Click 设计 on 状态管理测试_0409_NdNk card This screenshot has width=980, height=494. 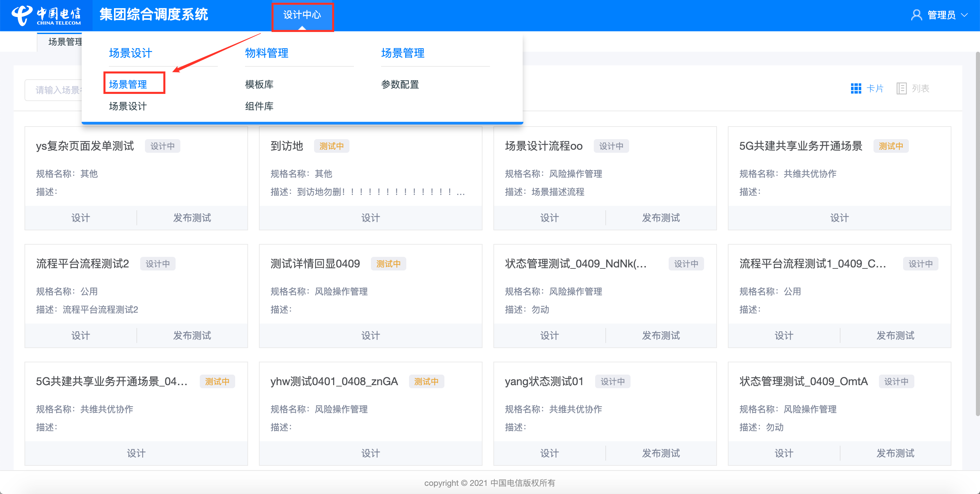coord(549,335)
